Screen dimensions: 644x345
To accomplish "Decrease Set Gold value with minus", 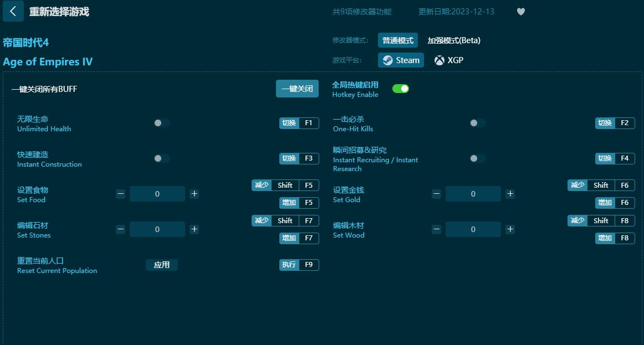I will pos(436,194).
